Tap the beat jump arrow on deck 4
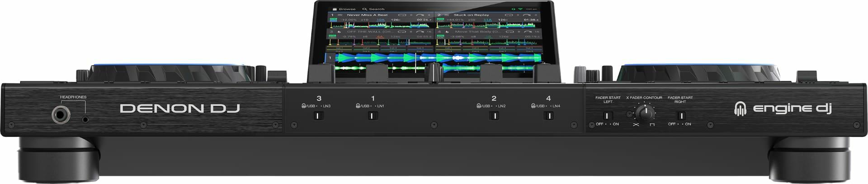 coord(528,32)
